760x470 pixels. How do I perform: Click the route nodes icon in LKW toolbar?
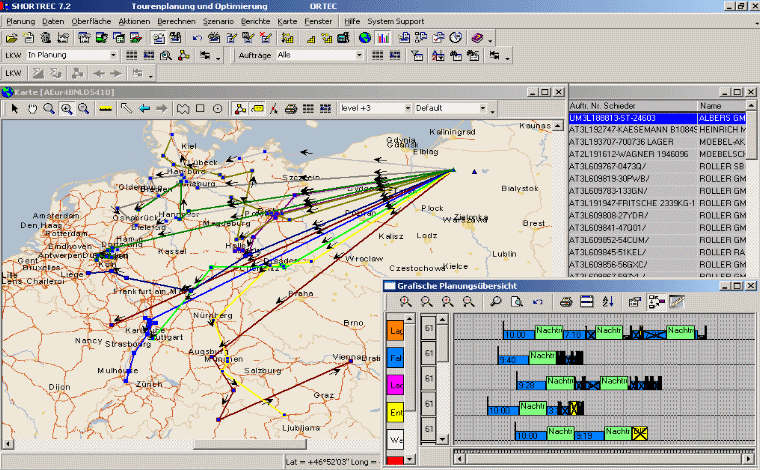(x=183, y=56)
